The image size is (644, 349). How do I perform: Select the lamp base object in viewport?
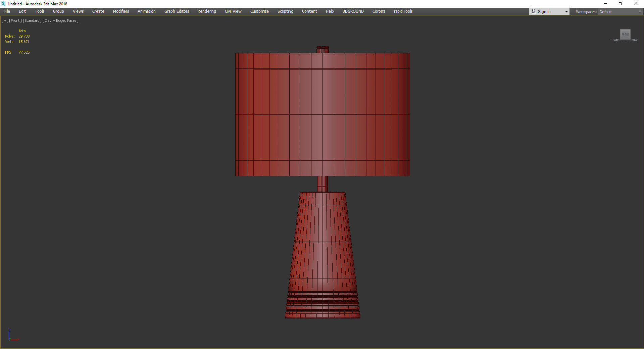322,255
